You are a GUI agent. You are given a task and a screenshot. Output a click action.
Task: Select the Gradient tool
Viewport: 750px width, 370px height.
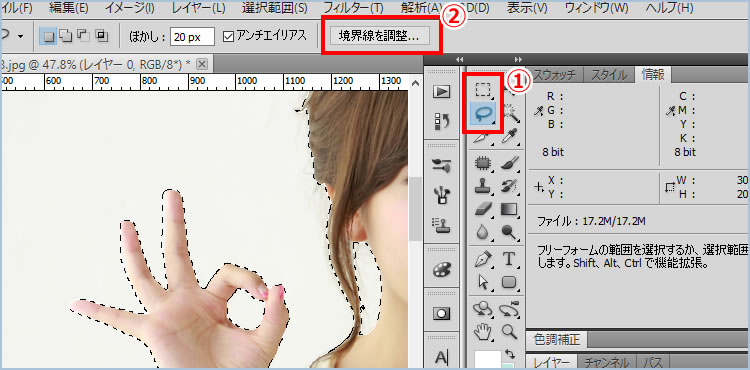tap(510, 209)
